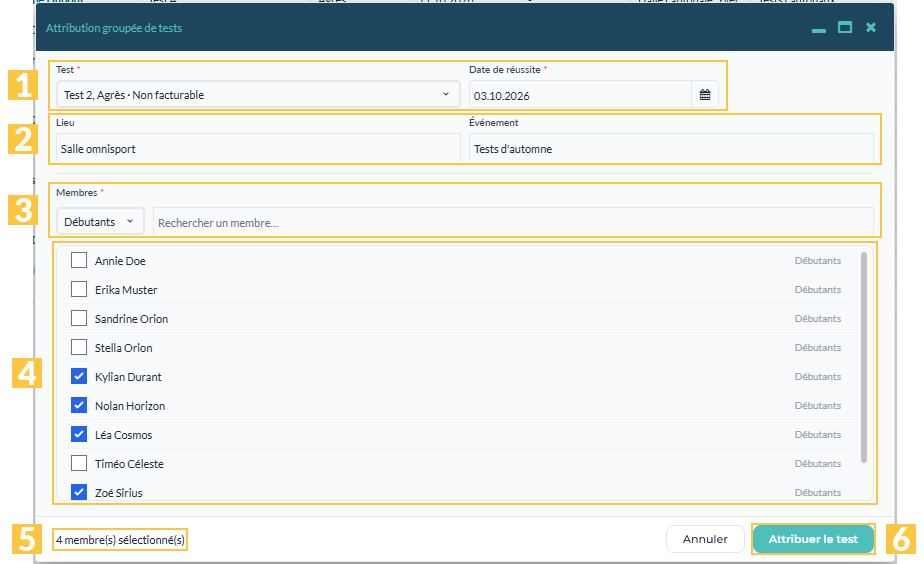Image resolution: width=924 pixels, height=564 pixels.
Task: Open the Débutants group filter dropdown
Action: pos(100,222)
